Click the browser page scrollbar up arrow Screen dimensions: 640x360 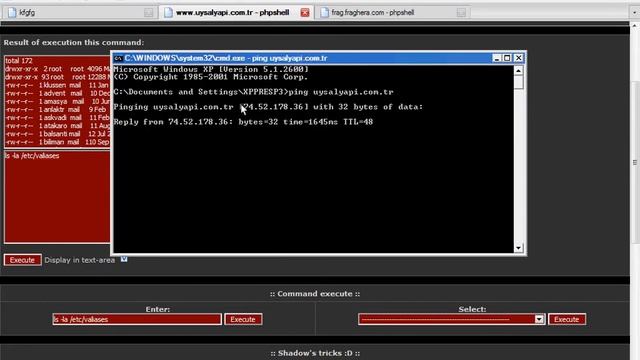[x=635, y=25]
